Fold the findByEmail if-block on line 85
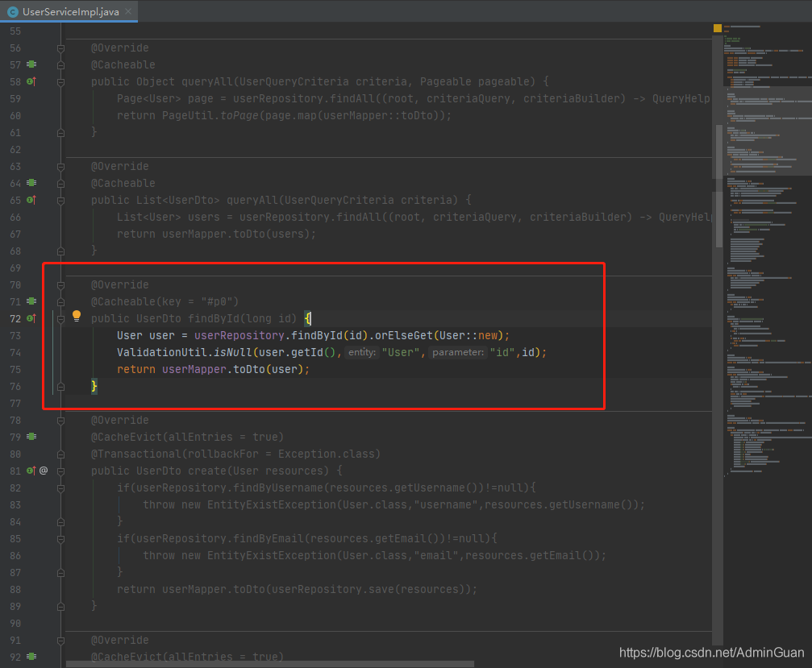The height and width of the screenshot is (668, 812). pyautogui.click(x=60, y=538)
